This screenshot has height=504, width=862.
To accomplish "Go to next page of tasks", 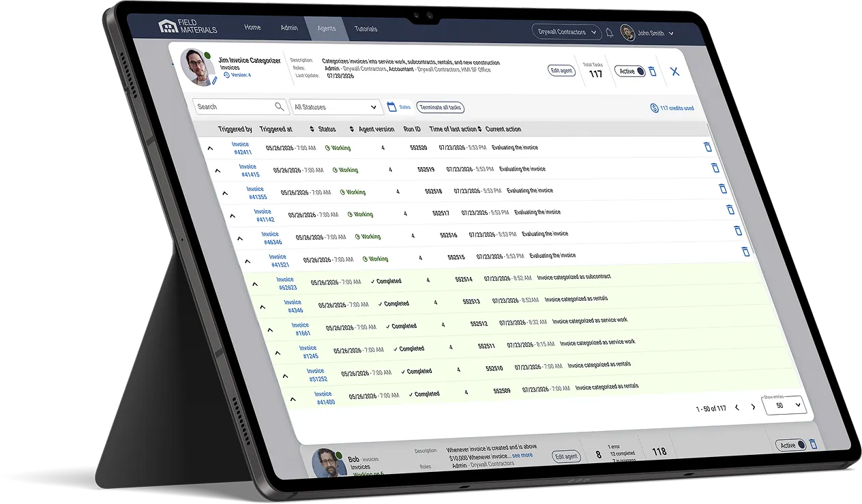I will click(x=753, y=407).
